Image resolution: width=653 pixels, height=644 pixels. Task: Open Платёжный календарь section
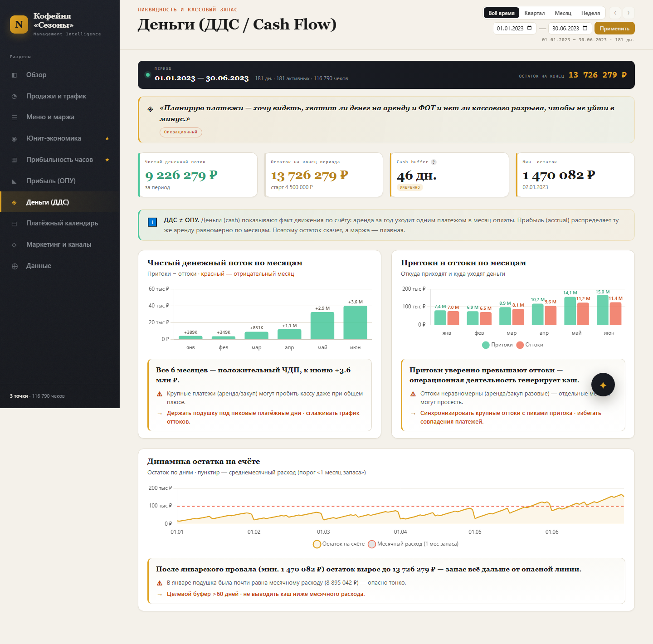click(x=60, y=223)
